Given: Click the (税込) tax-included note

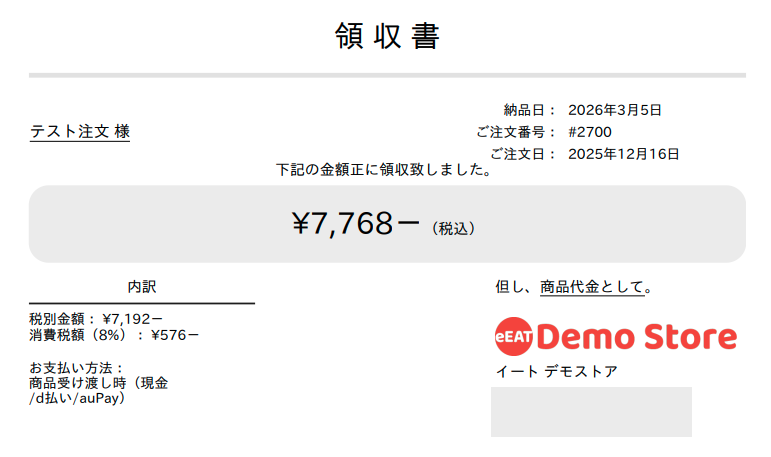Looking at the screenshot, I should [453, 229].
